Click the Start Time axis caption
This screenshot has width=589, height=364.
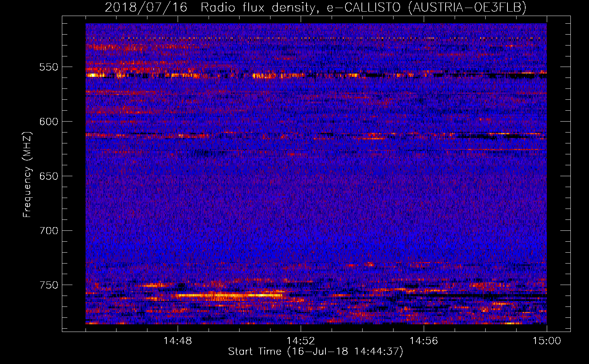pos(316,352)
